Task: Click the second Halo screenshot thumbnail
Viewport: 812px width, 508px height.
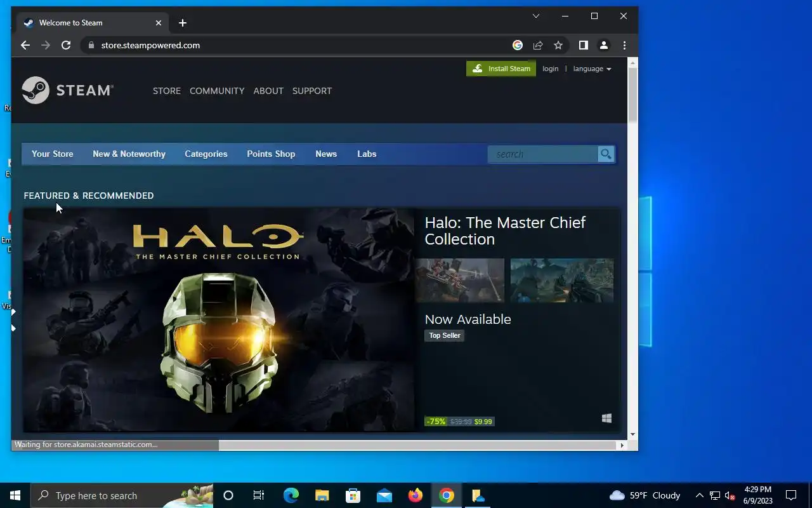Action: 562,280
